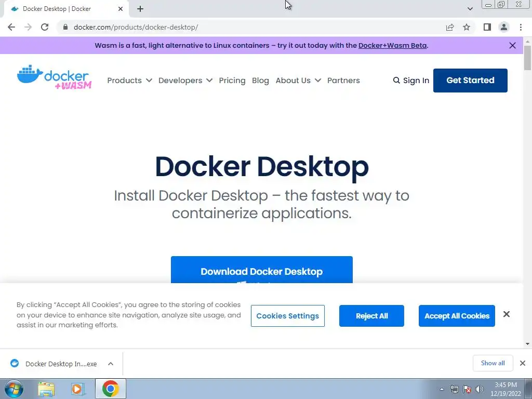Go back with the browser back arrow
The height and width of the screenshot is (399, 532).
tap(11, 27)
